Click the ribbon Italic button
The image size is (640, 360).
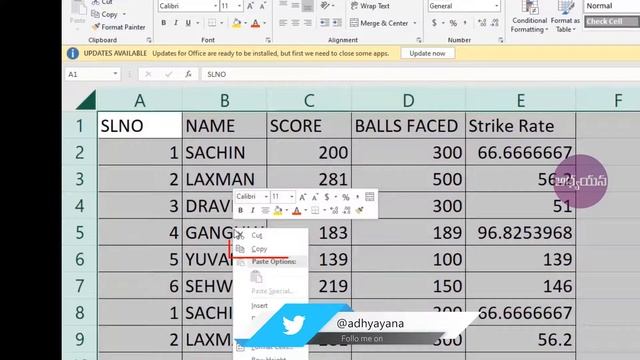[176, 23]
